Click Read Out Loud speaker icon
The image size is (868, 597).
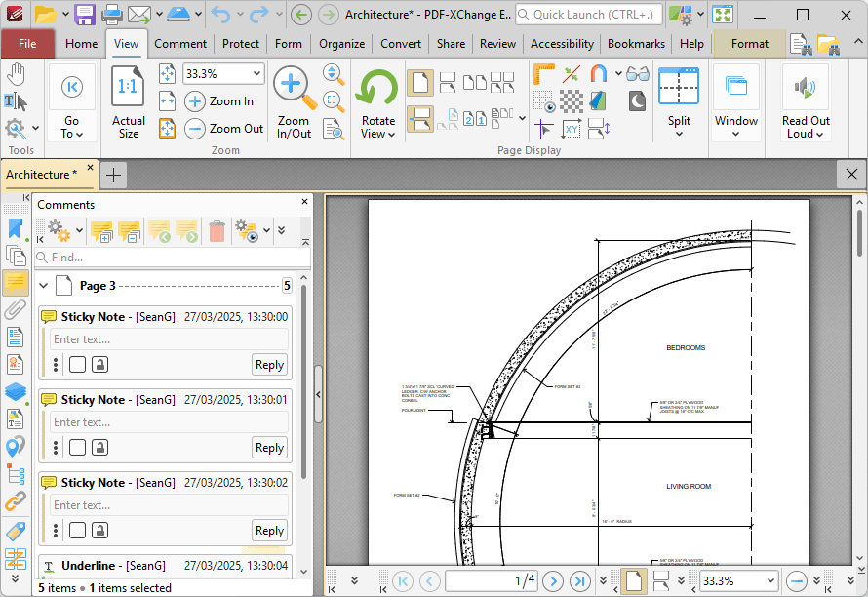[805, 87]
